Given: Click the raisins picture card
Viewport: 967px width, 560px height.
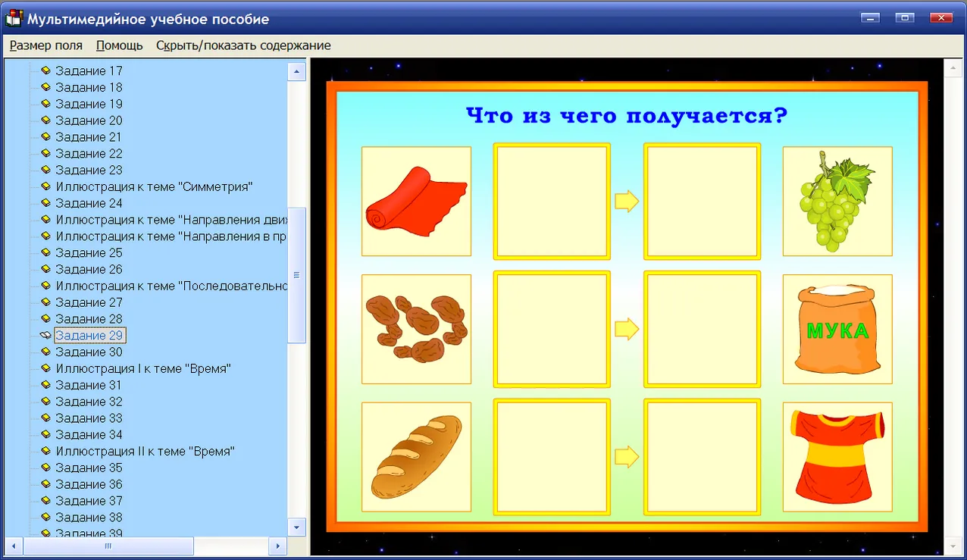Looking at the screenshot, I should pyautogui.click(x=416, y=329).
